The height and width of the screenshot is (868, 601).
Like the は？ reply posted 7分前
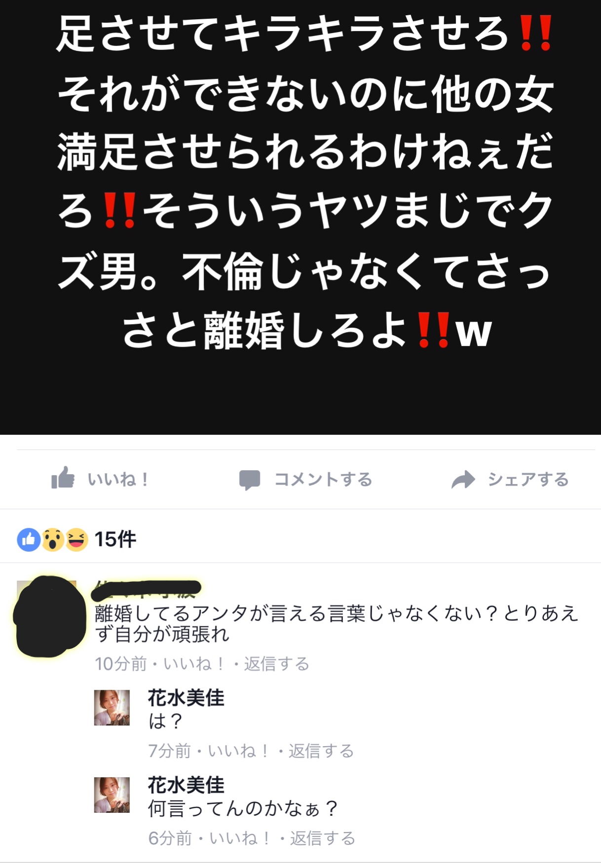[x=238, y=751]
